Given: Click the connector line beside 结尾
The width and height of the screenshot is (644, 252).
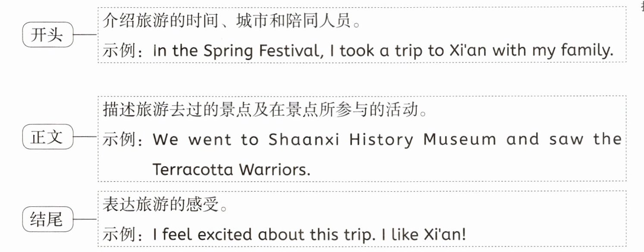Looking at the screenshot, I should tap(86, 220).
